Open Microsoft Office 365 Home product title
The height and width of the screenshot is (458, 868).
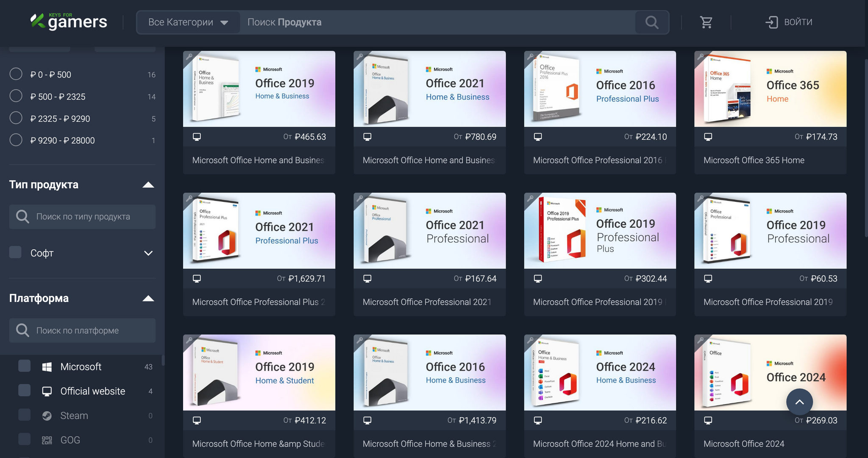tap(754, 160)
